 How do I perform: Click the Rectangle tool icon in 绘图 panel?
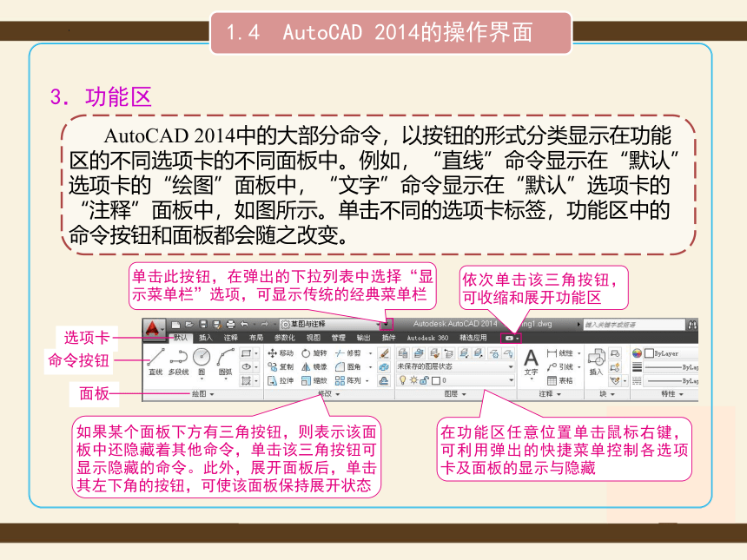pos(247,353)
